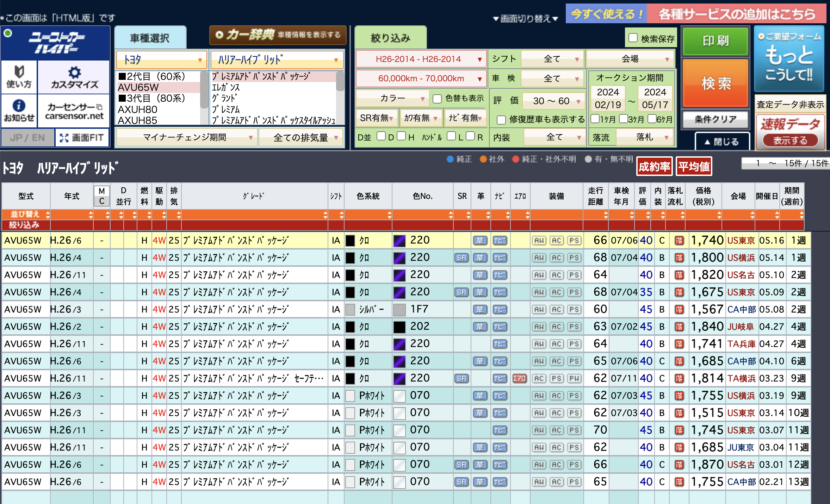Open the トヨタ maker dropdown
The height and width of the screenshot is (504, 830).
tap(161, 59)
